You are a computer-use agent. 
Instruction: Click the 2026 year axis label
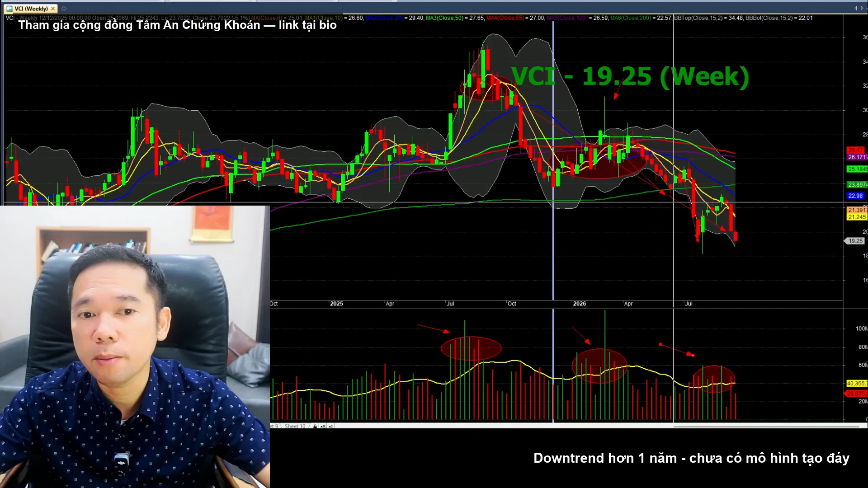[579, 304]
